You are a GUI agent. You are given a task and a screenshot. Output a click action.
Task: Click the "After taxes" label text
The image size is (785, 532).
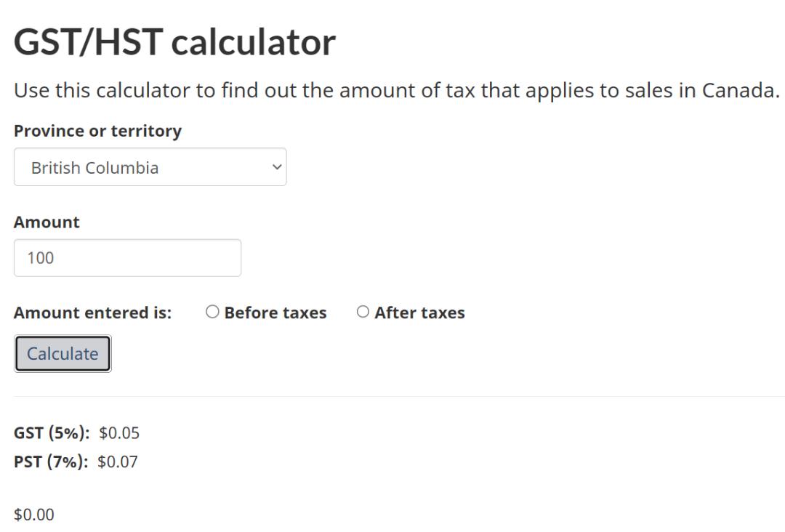click(x=419, y=313)
